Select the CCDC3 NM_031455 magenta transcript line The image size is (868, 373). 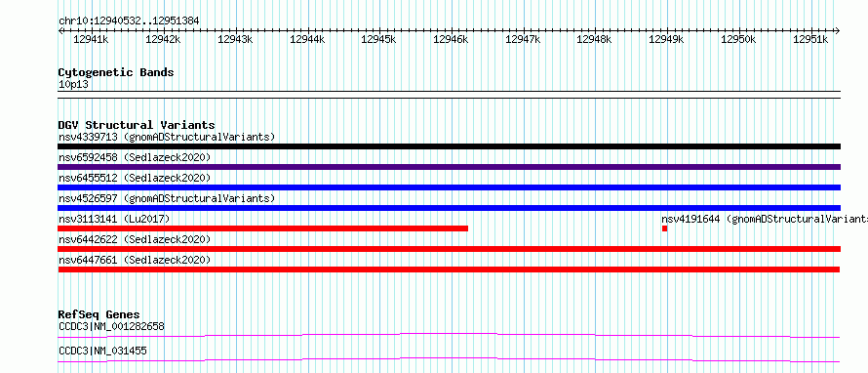pyautogui.click(x=449, y=359)
